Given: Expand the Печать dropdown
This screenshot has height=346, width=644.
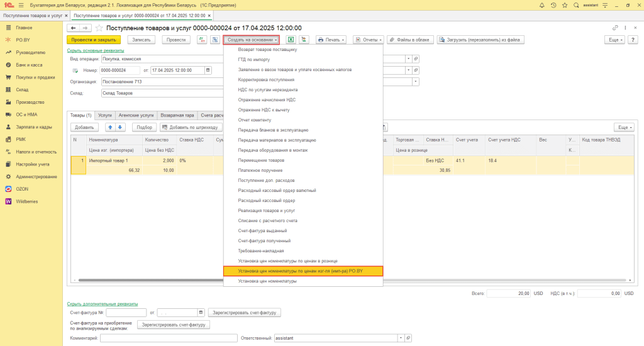Looking at the screenshot, I should [331, 40].
